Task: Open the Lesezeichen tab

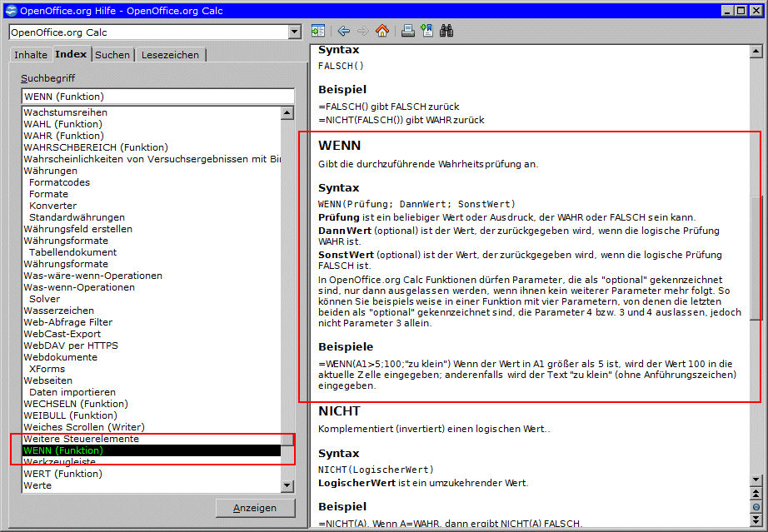Action: (x=170, y=55)
